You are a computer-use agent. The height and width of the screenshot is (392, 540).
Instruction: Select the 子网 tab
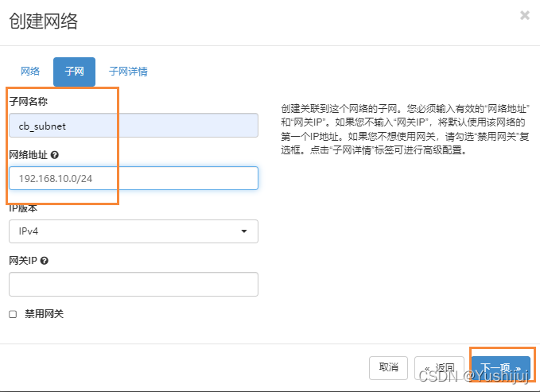[x=75, y=72]
